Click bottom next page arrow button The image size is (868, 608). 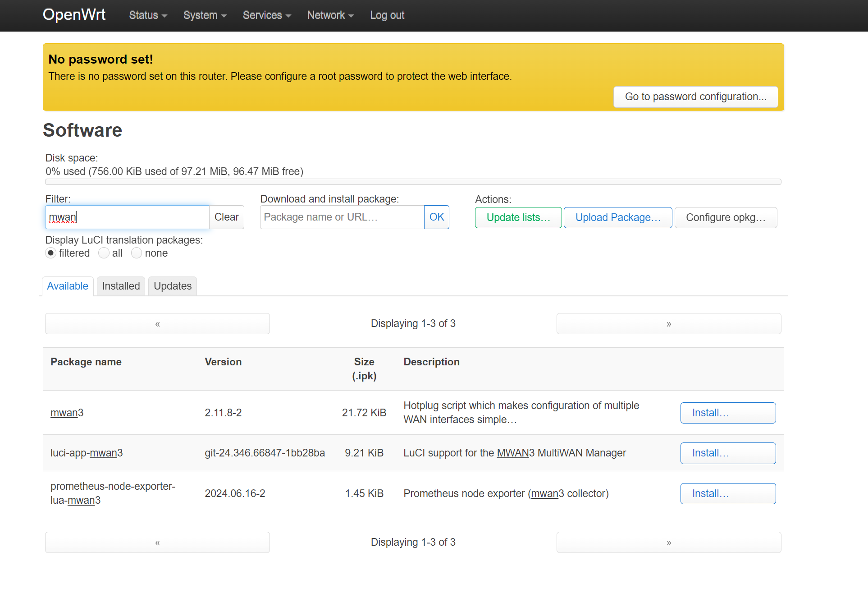pos(668,543)
